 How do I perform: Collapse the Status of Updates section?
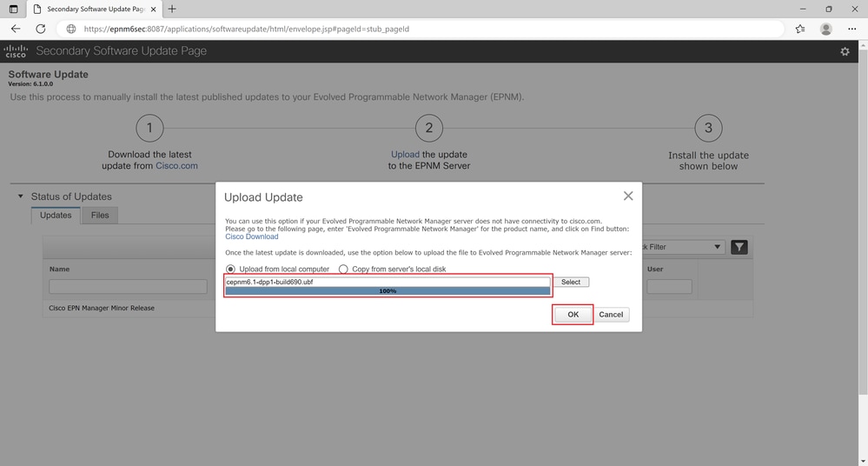point(21,196)
